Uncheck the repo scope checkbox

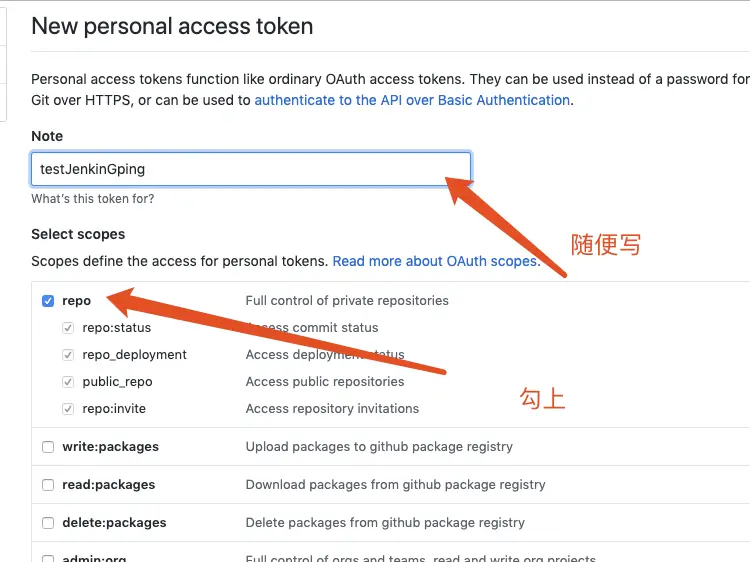(x=48, y=301)
